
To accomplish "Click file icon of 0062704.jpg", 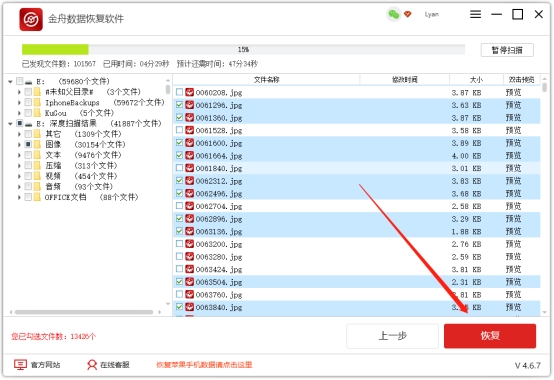I will point(190,206).
